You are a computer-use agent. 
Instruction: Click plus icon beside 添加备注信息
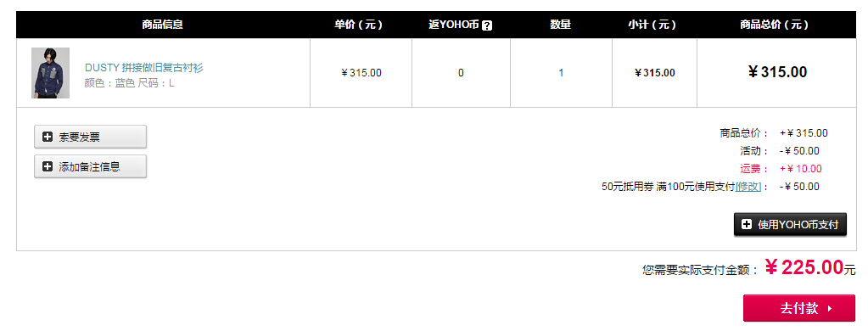[48, 166]
